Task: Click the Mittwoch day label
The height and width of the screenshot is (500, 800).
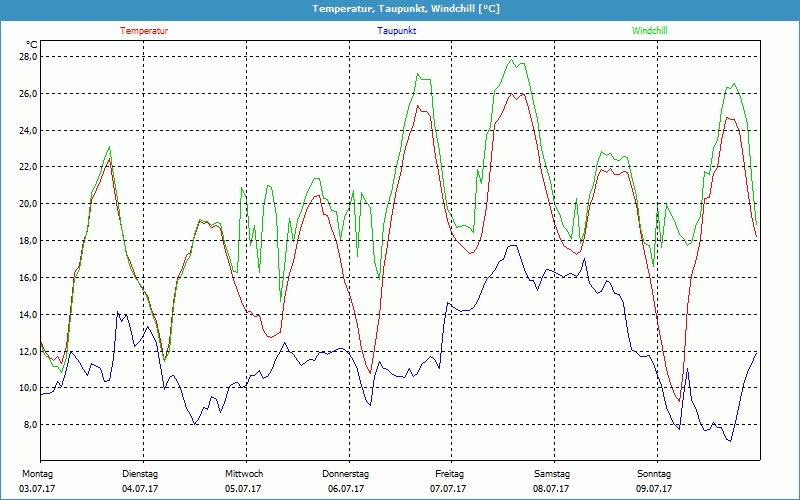Action: tap(244, 474)
